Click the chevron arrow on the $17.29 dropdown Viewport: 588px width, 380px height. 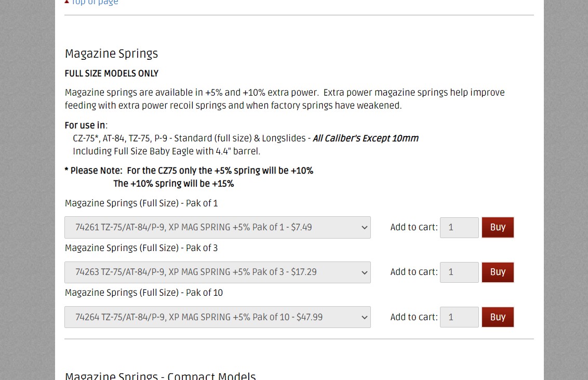tap(364, 272)
